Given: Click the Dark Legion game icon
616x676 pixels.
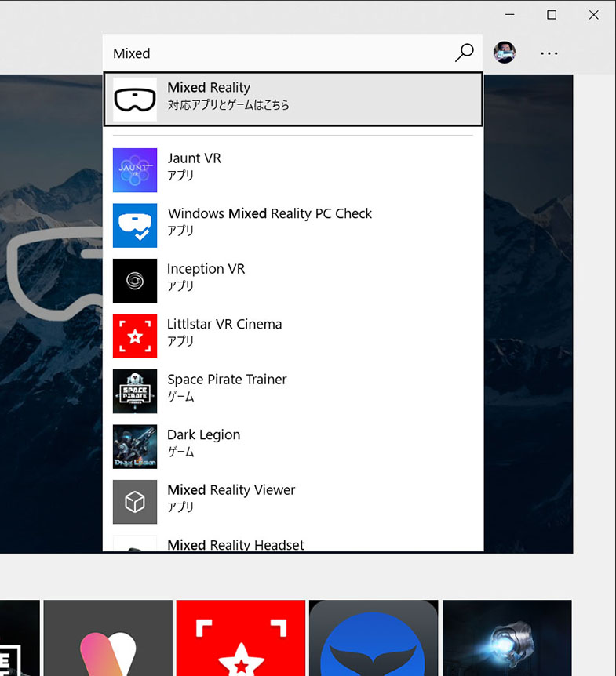Looking at the screenshot, I should 135,447.
